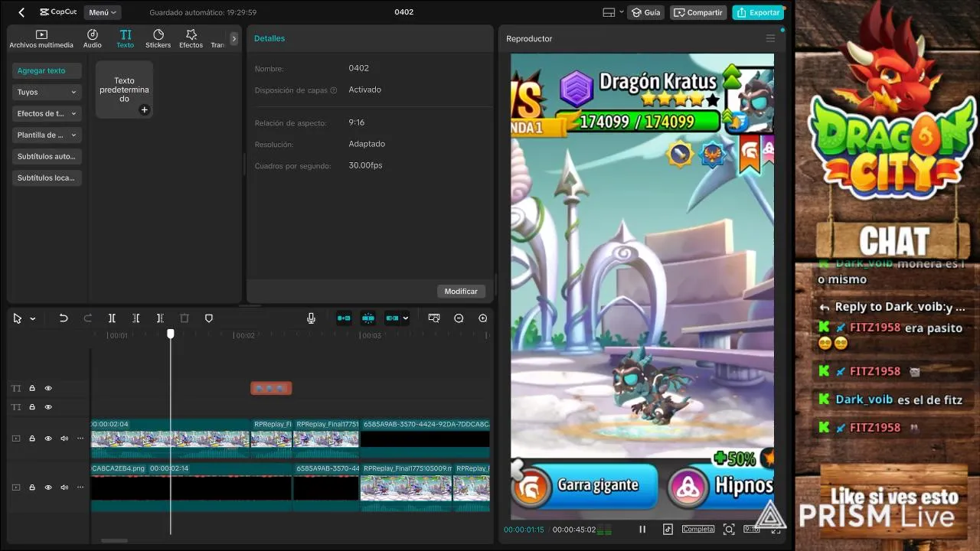Image resolution: width=980 pixels, height=551 pixels.
Task: Hide the lower video track
Action: tap(48, 487)
